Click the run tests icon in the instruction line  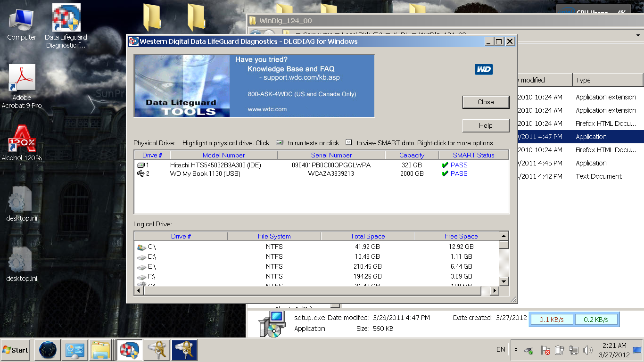[280, 142]
